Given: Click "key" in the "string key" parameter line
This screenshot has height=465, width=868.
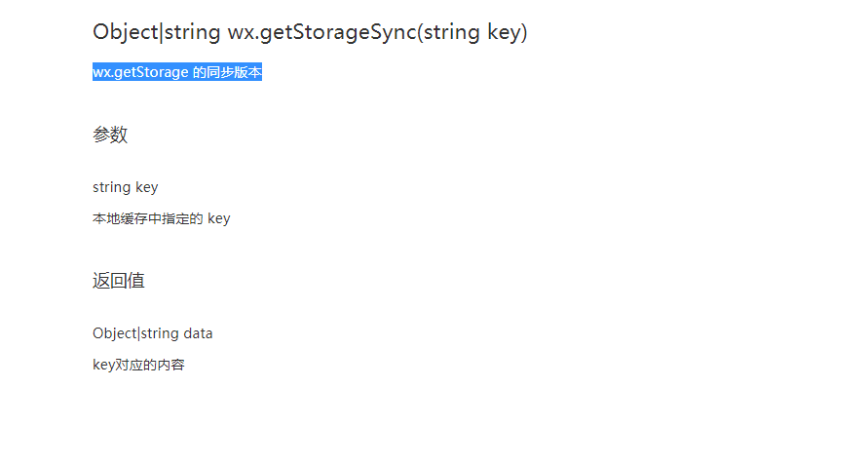Looking at the screenshot, I should tap(146, 187).
